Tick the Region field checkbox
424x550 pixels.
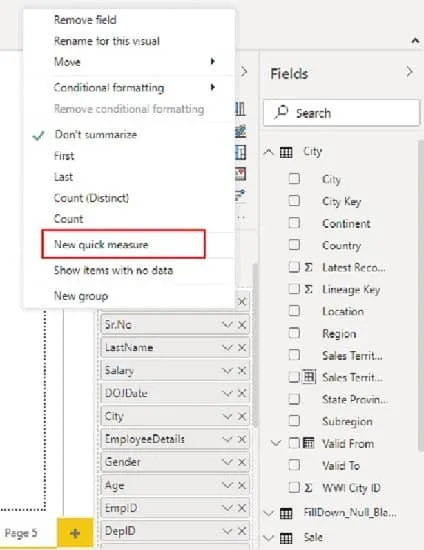294,333
